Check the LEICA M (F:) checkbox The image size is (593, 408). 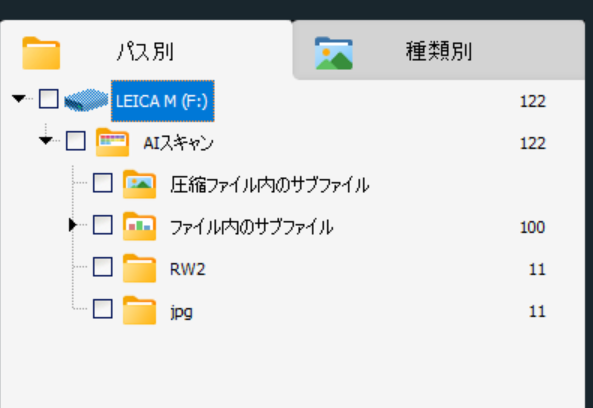(49, 99)
